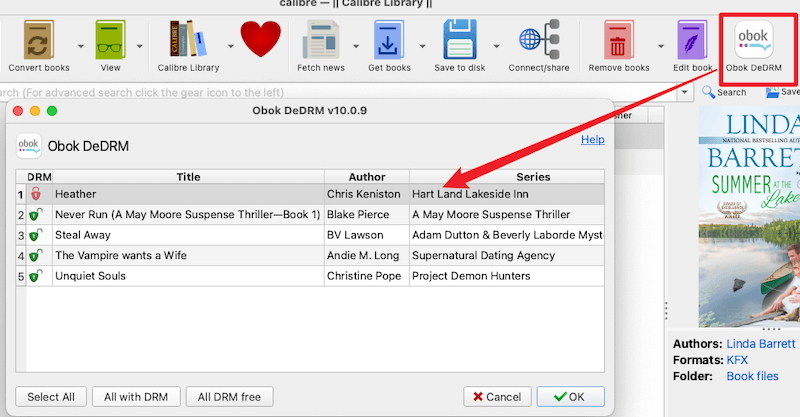The height and width of the screenshot is (417, 800).
Task: Click the Andie M. Long author cell
Action: (x=367, y=255)
